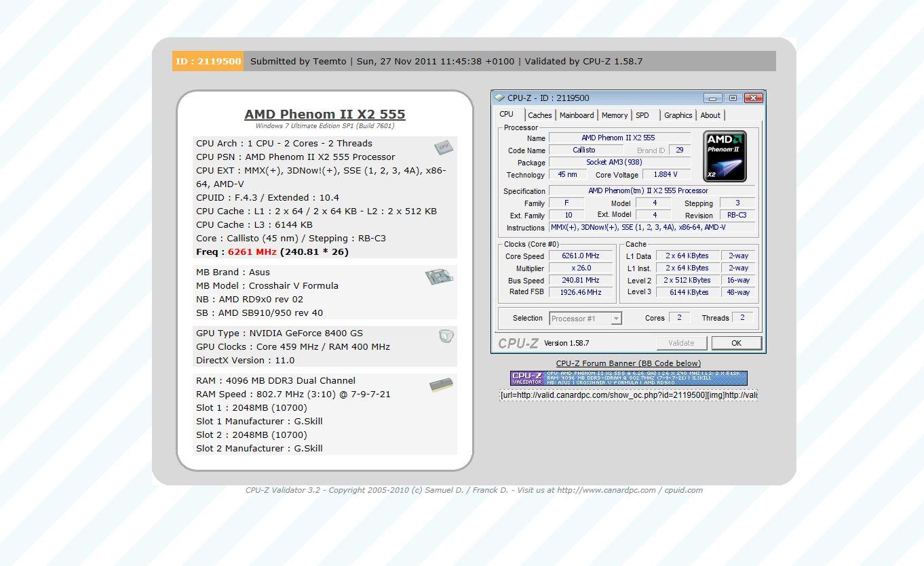Viewport: 924px width, 566px height.
Task: Click the Technology value 45 nm
Action: click(x=568, y=175)
